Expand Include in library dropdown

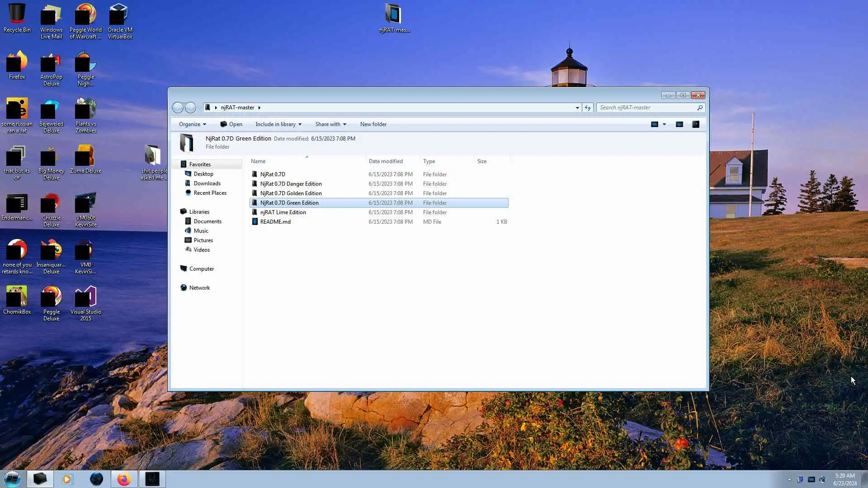tap(278, 124)
